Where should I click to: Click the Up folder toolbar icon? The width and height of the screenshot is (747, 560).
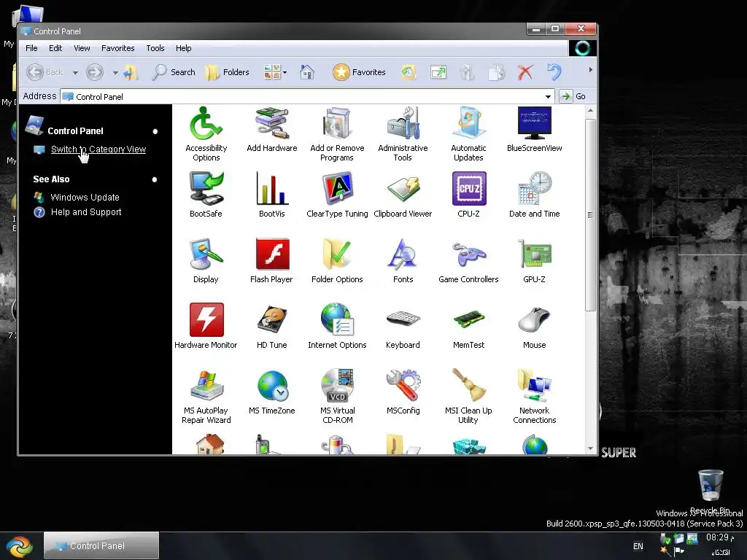(x=131, y=72)
